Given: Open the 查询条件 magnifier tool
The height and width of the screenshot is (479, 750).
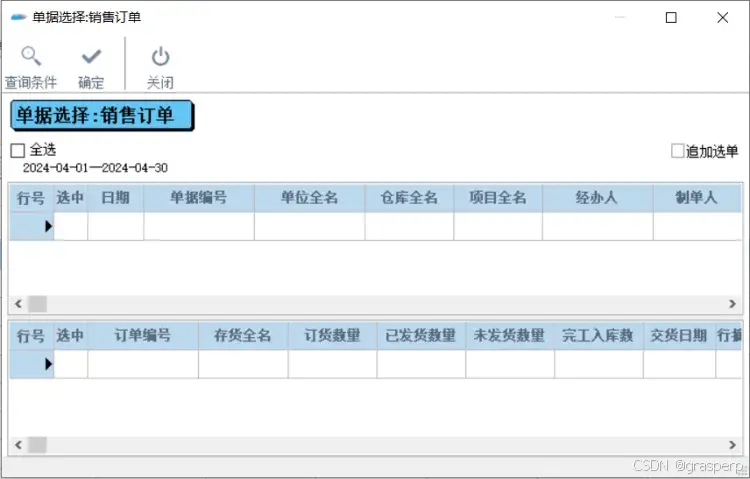Looking at the screenshot, I should 31,67.
